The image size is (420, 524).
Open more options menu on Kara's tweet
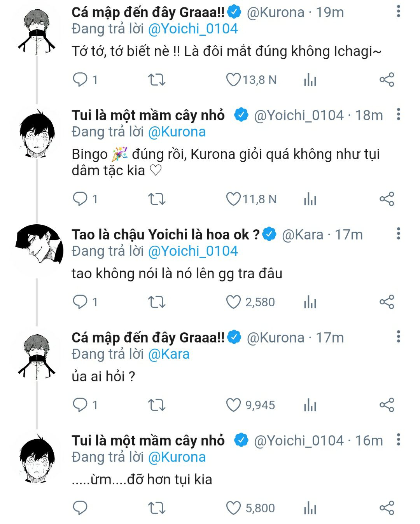tap(398, 234)
